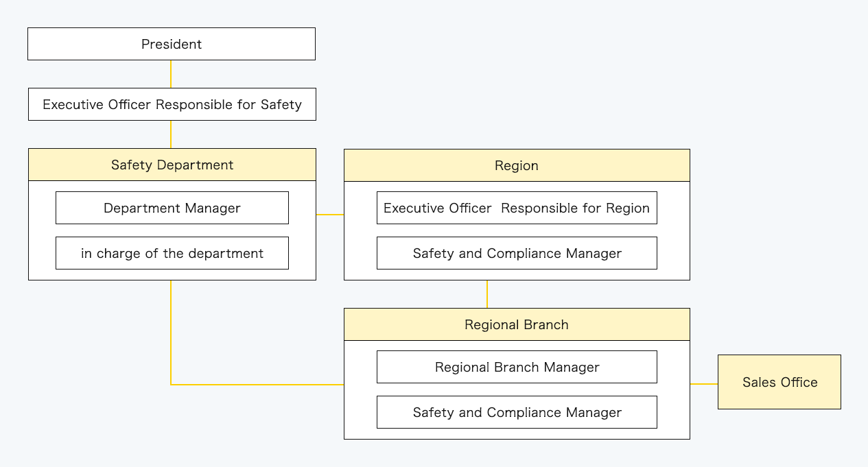Screen dimensions: 868x467
Task: Click the connector between Region and Regional Branch
Action: (486, 295)
